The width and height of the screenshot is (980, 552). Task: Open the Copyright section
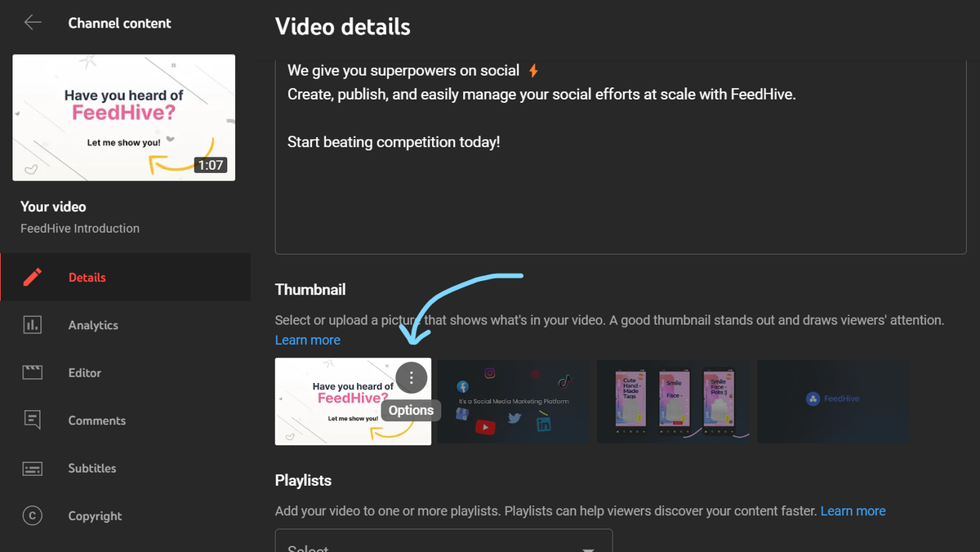tap(95, 515)
